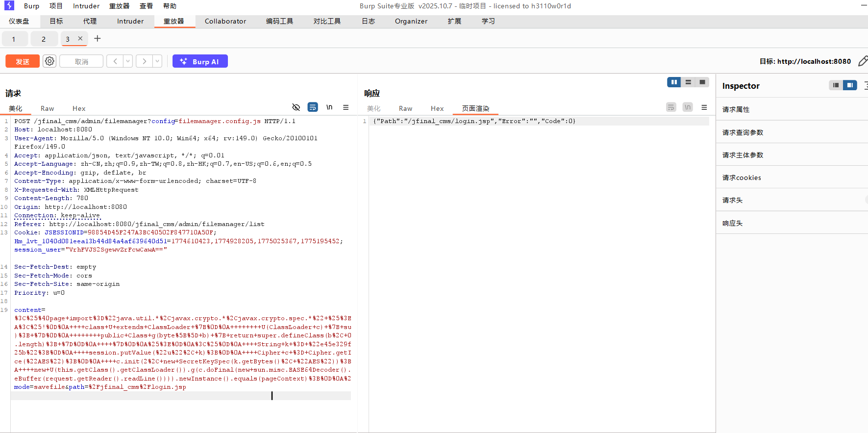868x433 pixels.
Task: Click the 取消 cancel button
Action: (x=81, y=61)
